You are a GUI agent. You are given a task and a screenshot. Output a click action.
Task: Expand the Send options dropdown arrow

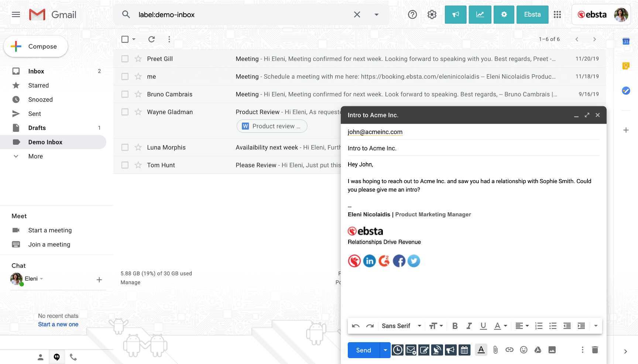385,350
